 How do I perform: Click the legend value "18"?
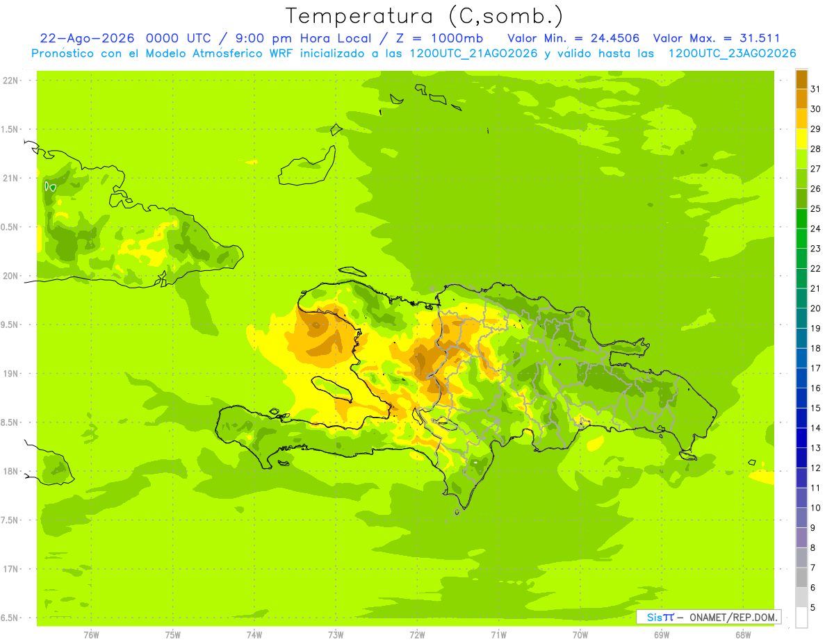pos(816,348)
